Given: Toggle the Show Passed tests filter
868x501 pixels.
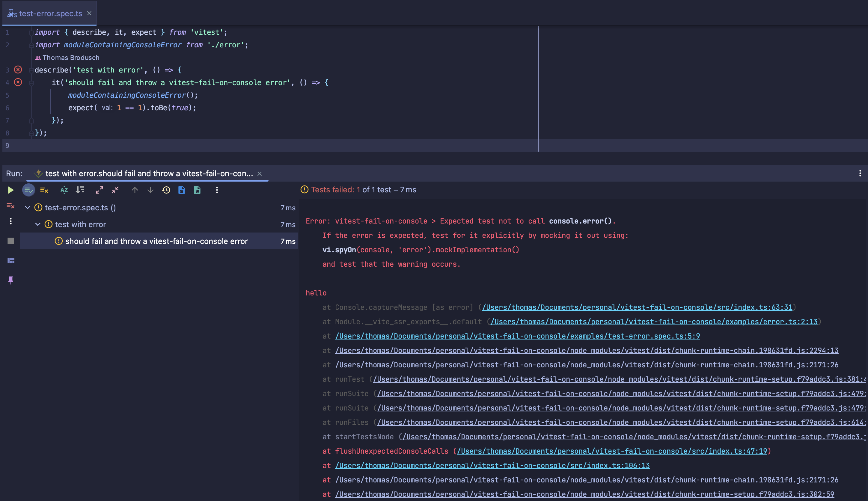Looking at the screenshot, I should tap(28, 190).
